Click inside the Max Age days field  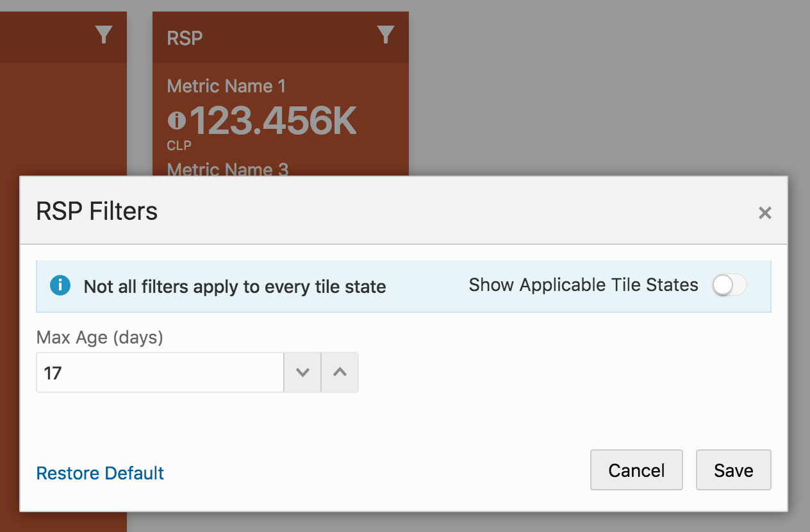click(159, 372)
